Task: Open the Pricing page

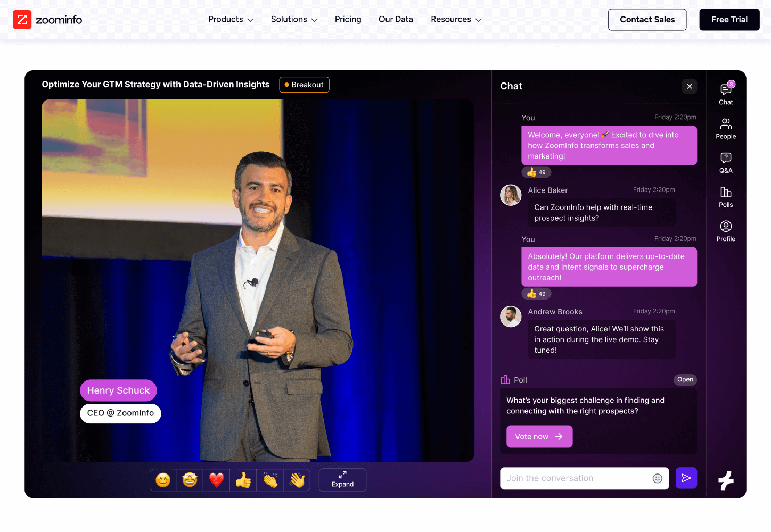Action: click(348, 19)
